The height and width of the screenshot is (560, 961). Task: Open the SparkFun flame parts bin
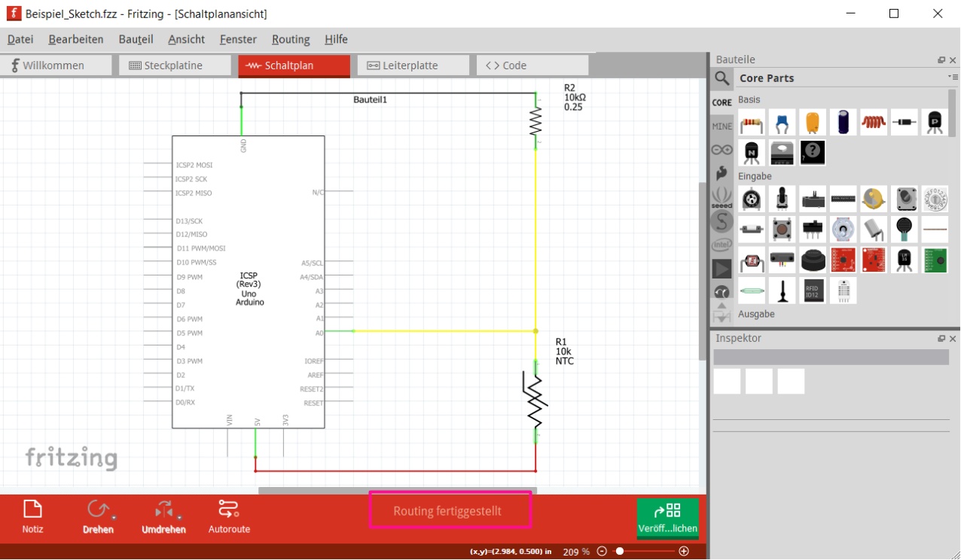coord(722,172)
